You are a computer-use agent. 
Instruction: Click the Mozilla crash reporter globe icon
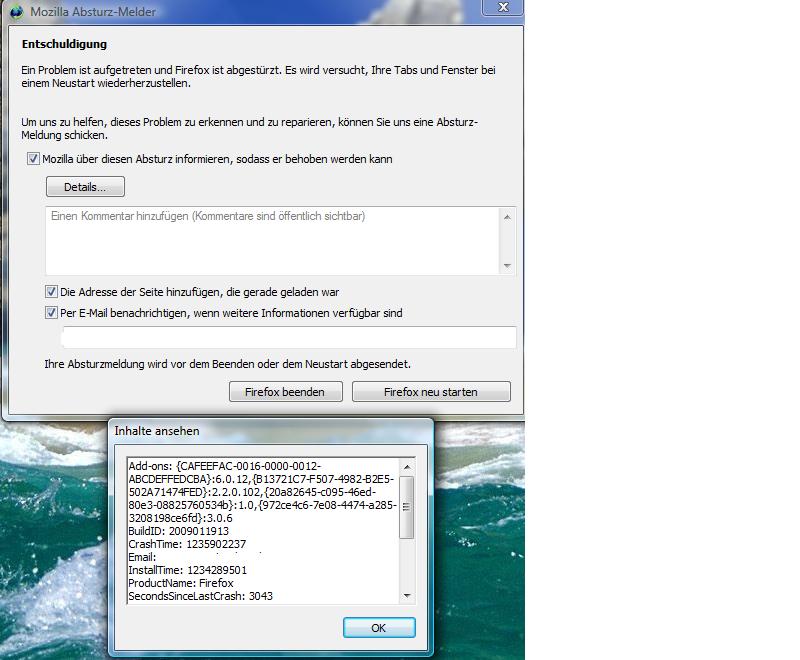coord(17,12)
